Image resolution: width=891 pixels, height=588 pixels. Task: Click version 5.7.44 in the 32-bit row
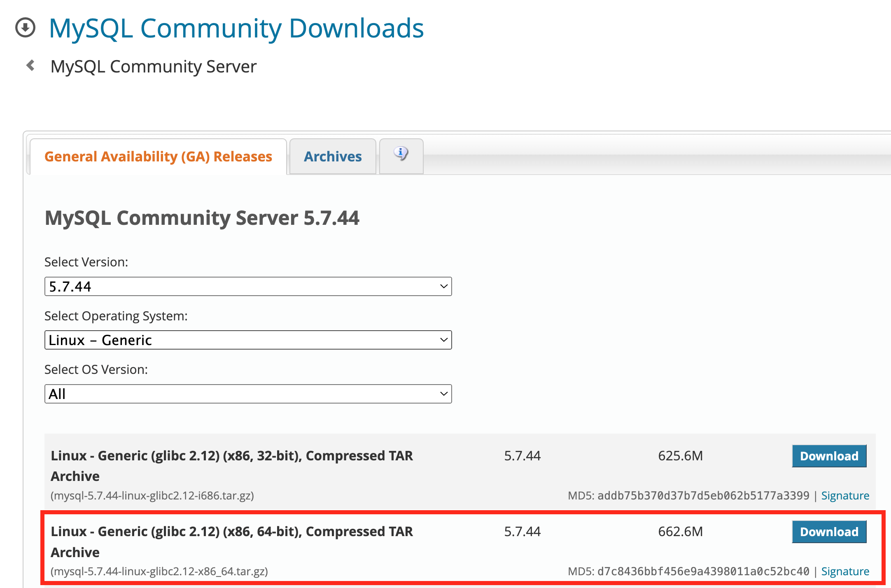(522, 456)
